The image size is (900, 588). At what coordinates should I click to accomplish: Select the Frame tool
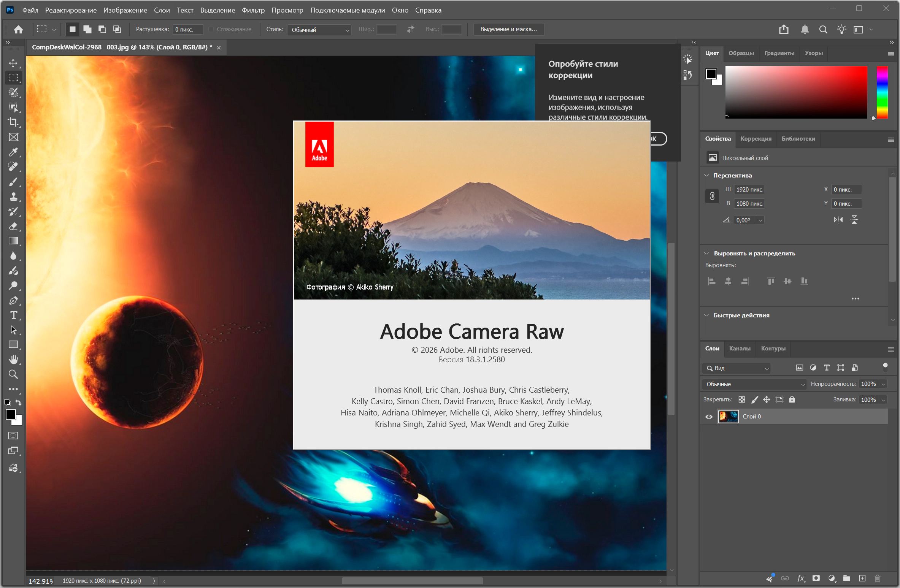tap(13, 137)
